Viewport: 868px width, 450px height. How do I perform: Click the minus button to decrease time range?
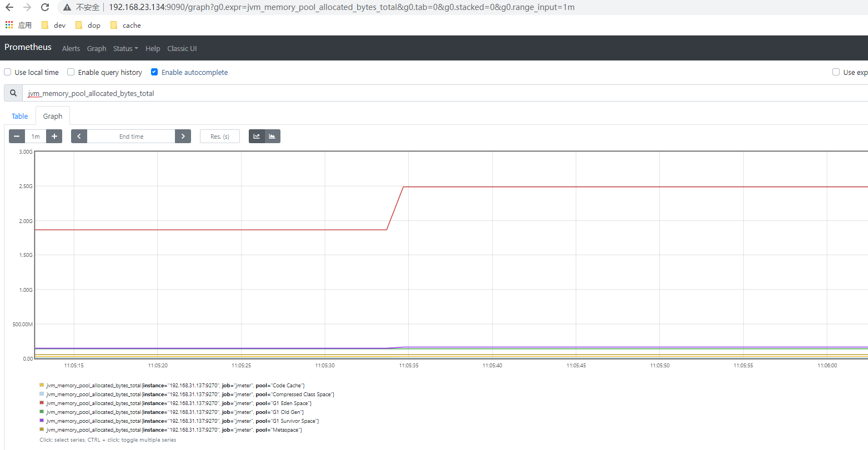pos(17,136)
